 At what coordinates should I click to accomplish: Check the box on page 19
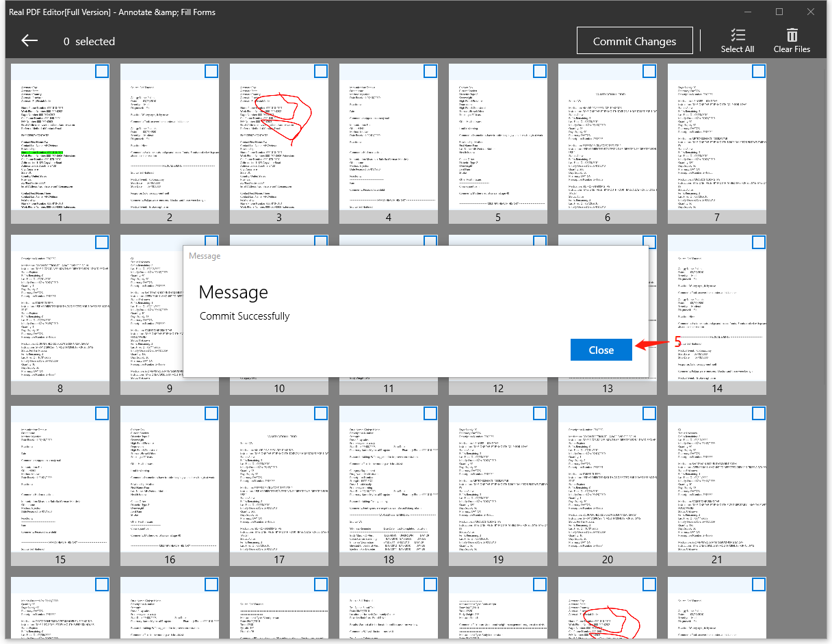539,413
